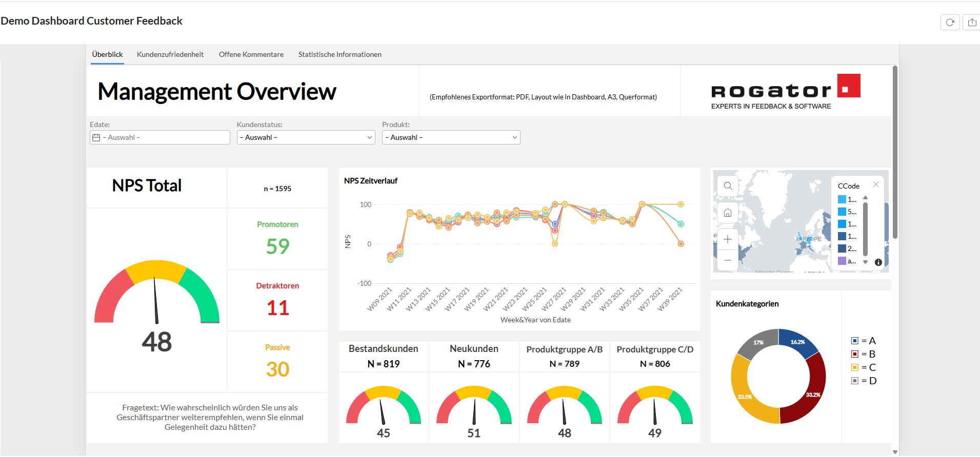The width and height of the screenshot is (980, 457).
Task: Toggle category D legend checkbox
Action: point(855,381)
